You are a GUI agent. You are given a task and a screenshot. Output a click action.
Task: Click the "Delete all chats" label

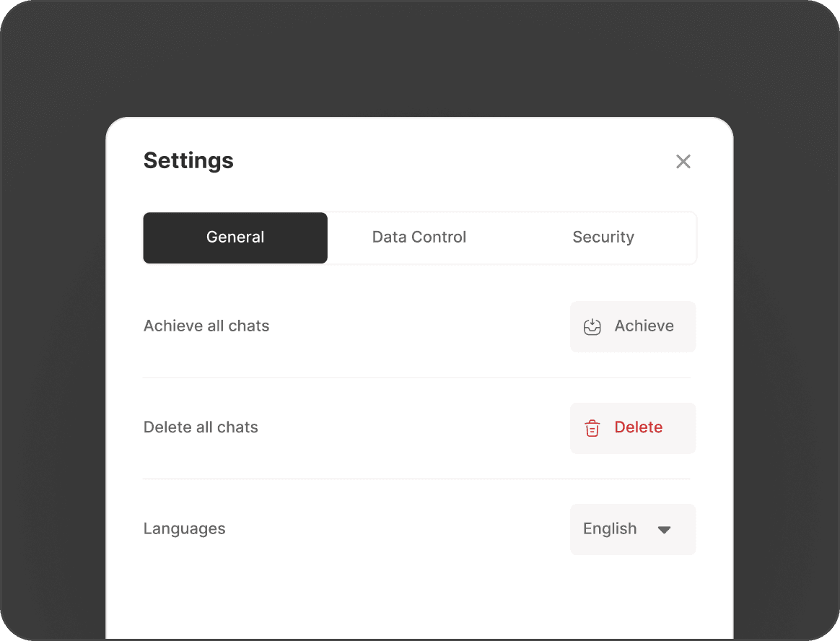pyautogui.click(x=201, y=427)
